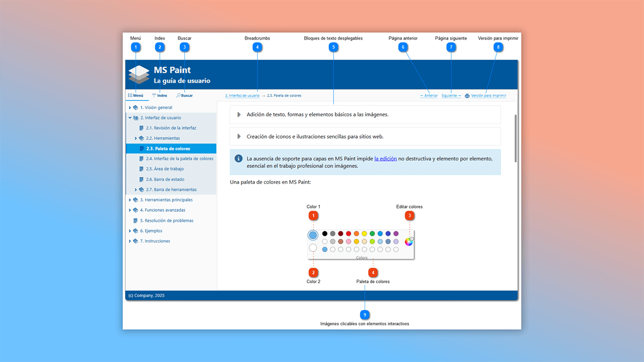Click the magnifier icon in the Buscar tab
Screen dimensions: 644x362
click(x=178, y=96)
